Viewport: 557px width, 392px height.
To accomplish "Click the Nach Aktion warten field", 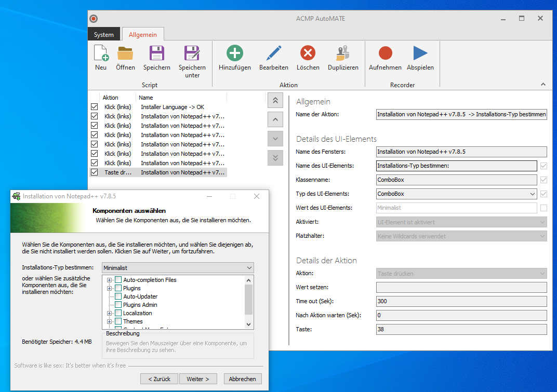I will (x=461, y=315).
